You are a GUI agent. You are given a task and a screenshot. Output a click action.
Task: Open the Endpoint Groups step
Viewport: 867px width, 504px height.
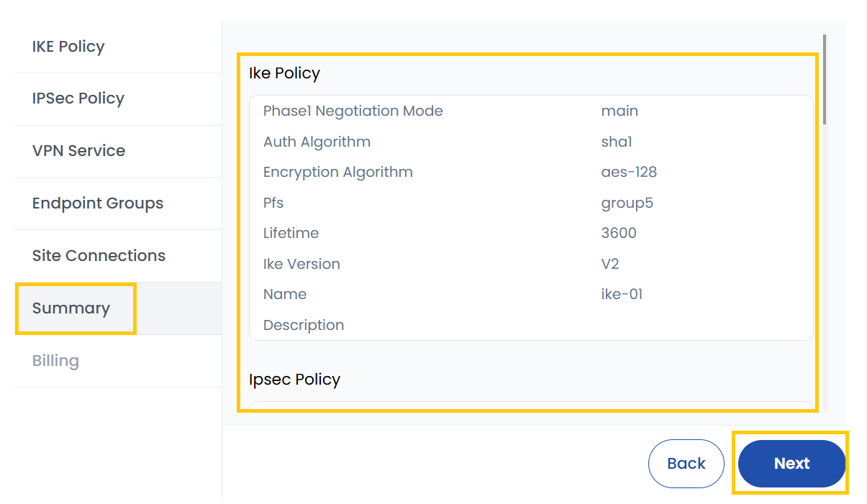pyautogui.click(x=98, y=203)
